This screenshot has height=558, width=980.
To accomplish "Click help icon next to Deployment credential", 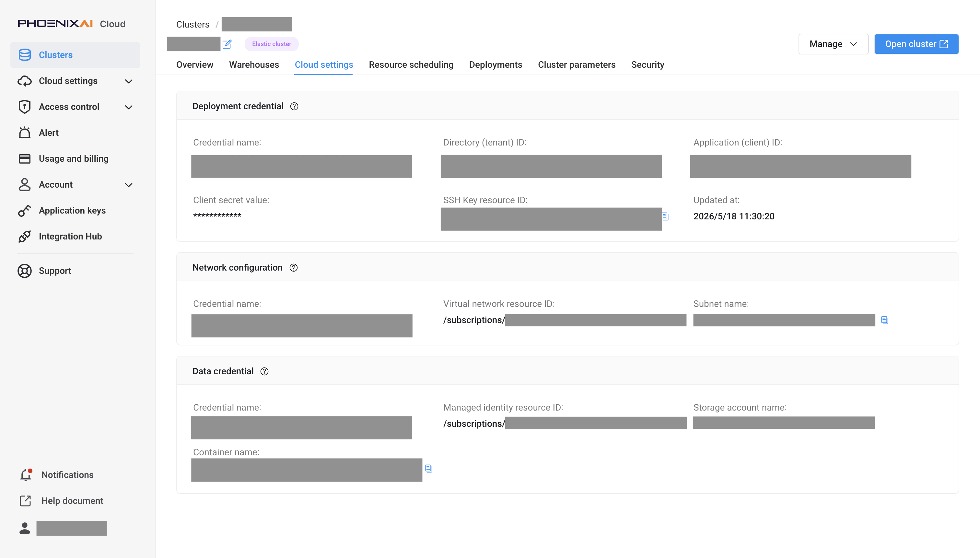I will (x=294, y=107).
